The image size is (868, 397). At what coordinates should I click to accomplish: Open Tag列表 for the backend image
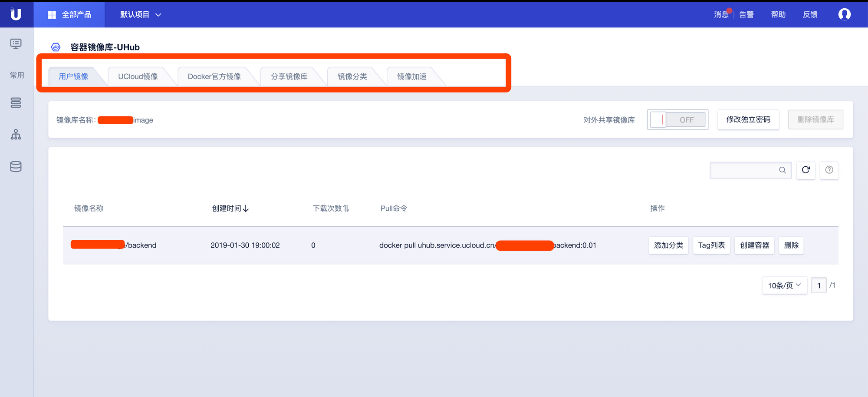711,245
